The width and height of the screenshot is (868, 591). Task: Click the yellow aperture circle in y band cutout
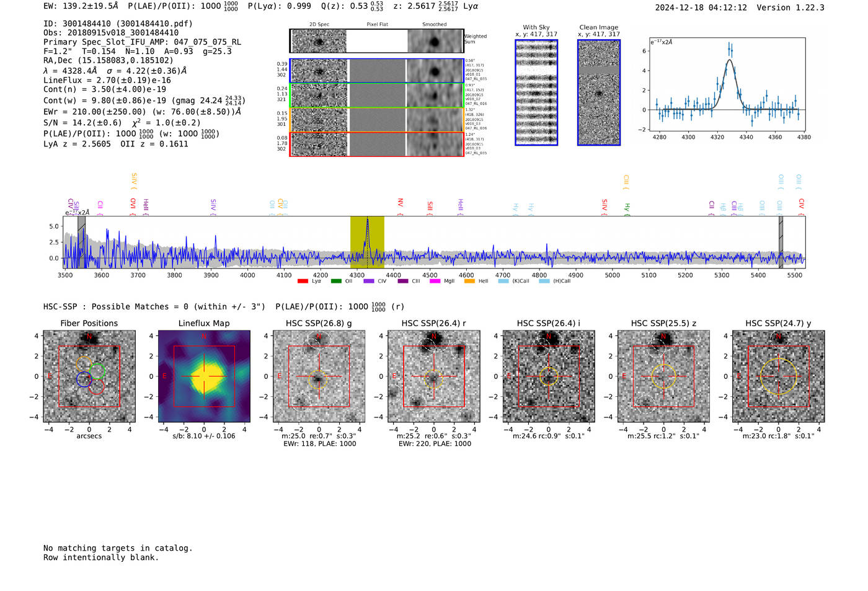(x=779, y=376)
